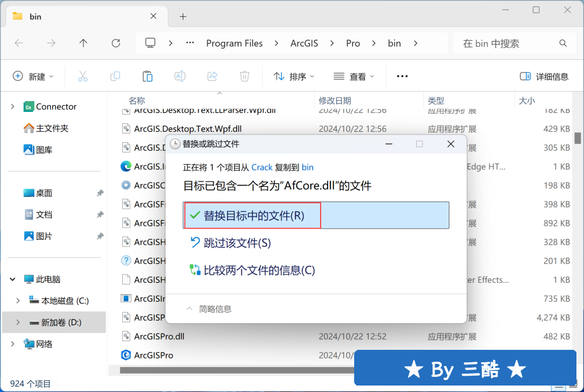Add a new tab with plus

click(x=183, y=16)
